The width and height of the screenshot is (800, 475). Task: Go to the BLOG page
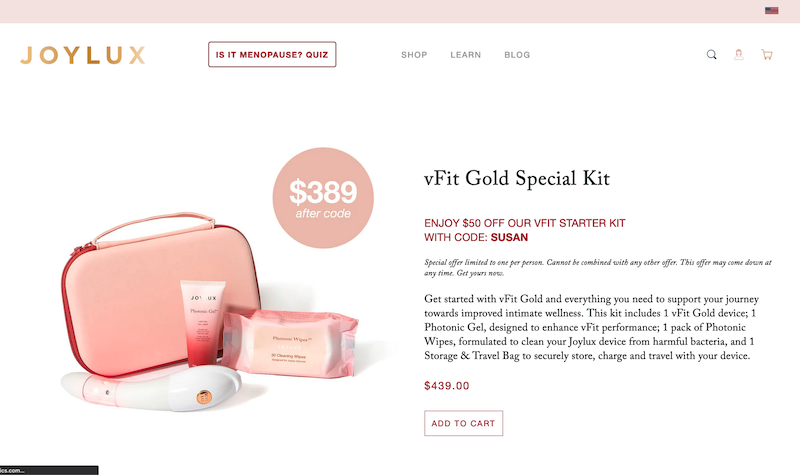[x=517, y=55]
